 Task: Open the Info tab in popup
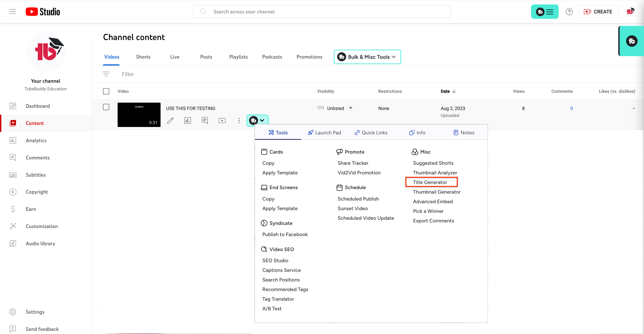[417, 133]
